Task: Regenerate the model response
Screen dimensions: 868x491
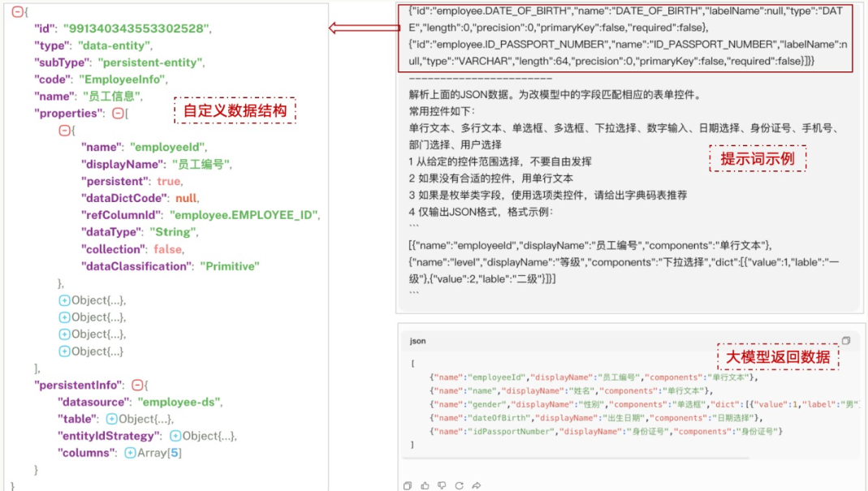Action: click(x=459, y=485)
